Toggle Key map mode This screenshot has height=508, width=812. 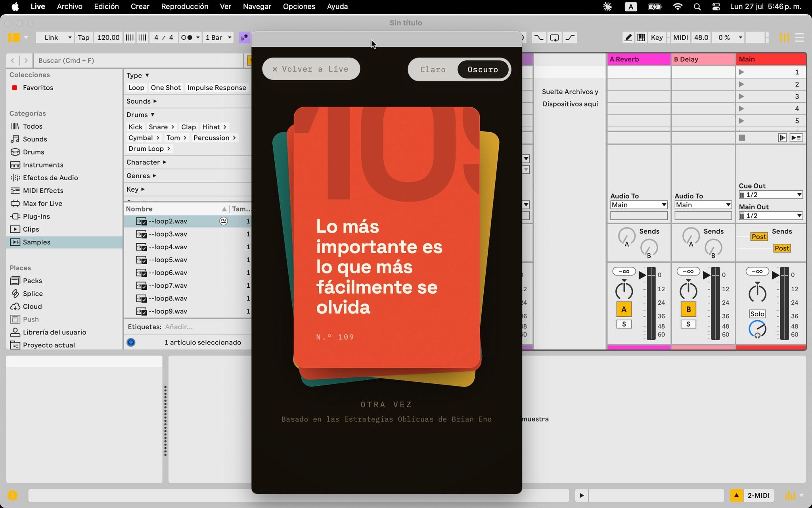point(657,37)
